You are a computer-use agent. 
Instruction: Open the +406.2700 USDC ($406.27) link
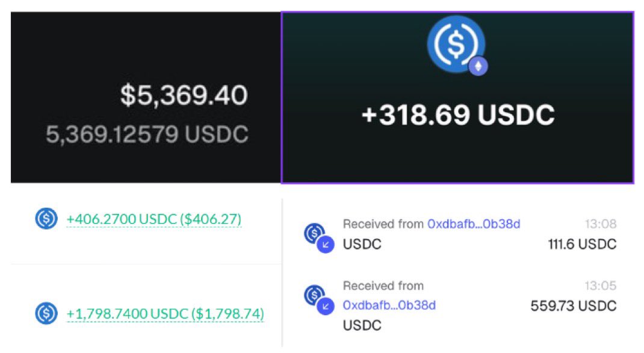[x=153, y=219]
